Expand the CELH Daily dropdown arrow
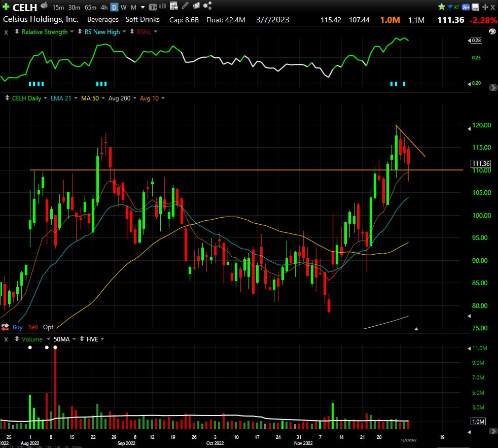 point(46,98)
